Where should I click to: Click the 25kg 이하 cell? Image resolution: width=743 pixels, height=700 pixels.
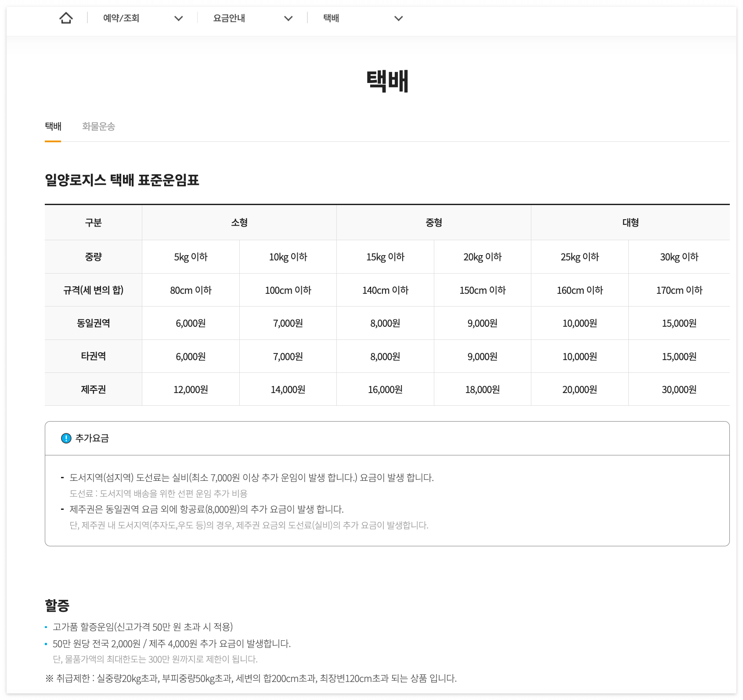point(580,257)
